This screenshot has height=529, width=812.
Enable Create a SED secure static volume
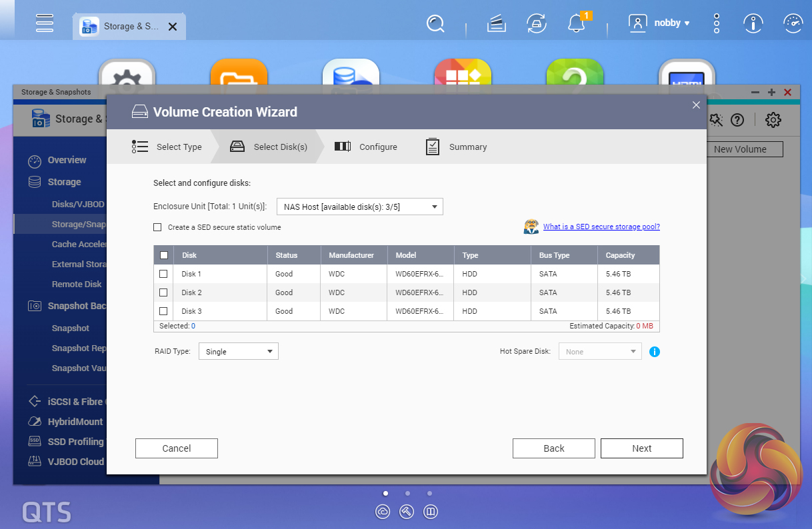click(x=157, y=227)
